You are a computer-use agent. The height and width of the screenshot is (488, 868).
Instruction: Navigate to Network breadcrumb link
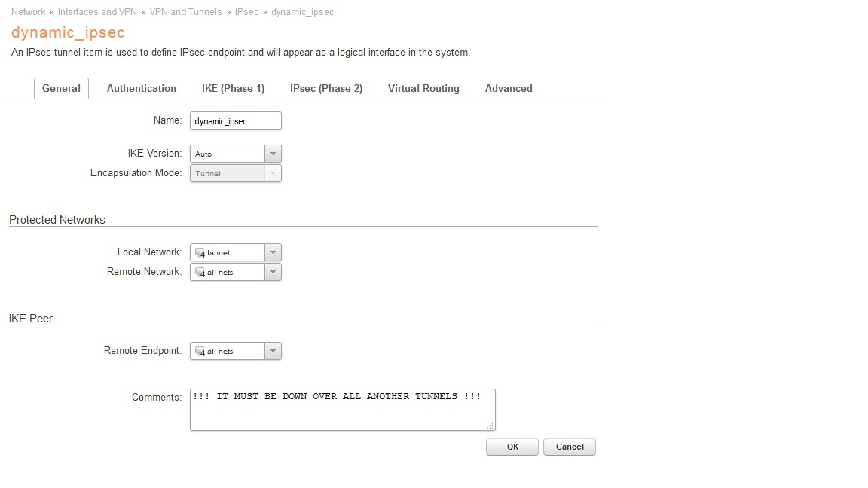click(29, 12)
